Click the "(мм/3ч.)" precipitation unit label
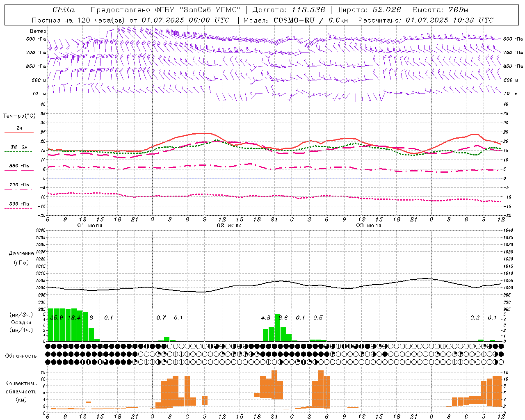 (21, 315)
